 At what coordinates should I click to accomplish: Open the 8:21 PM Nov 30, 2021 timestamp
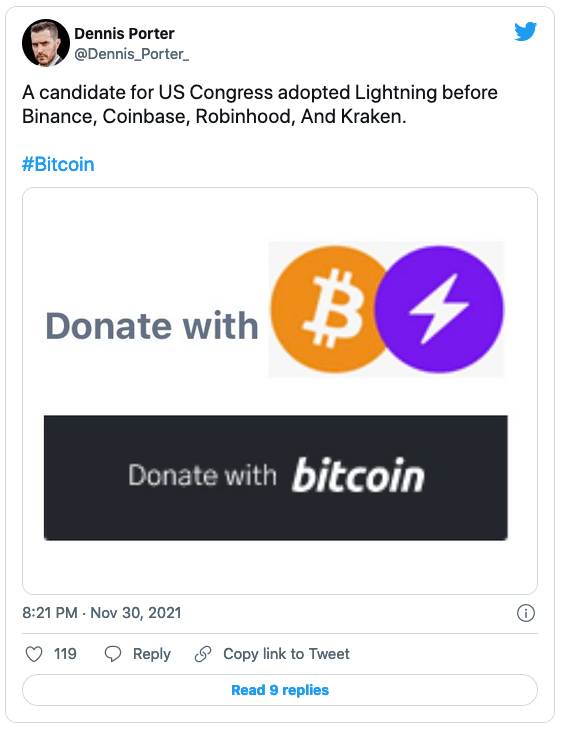click(x=102, y=613)
